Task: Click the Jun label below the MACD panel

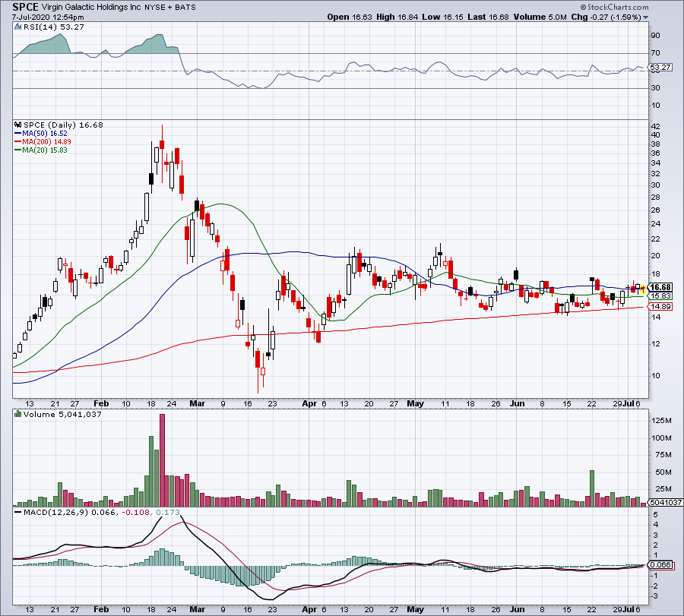Action: point(518,609)
